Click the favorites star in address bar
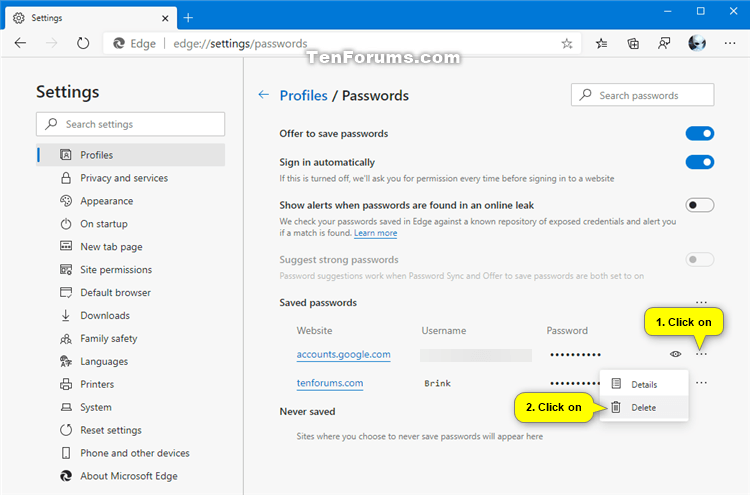 (x=567, y=43)
